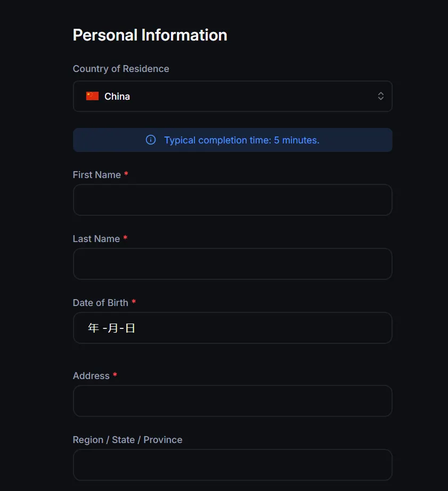Click the 'Last Name' label
The height and width of the screenshot is (491, 448).
(96, 239)
